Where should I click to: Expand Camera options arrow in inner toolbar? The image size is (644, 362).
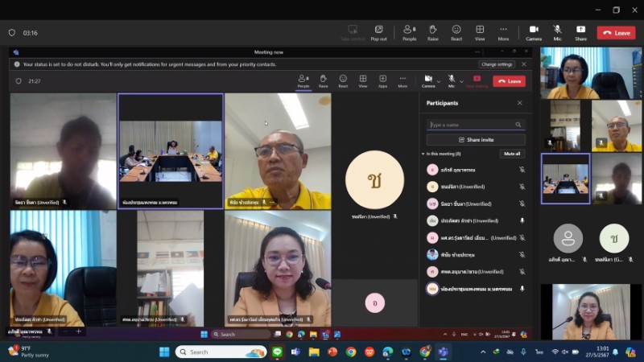coord(440,80)
